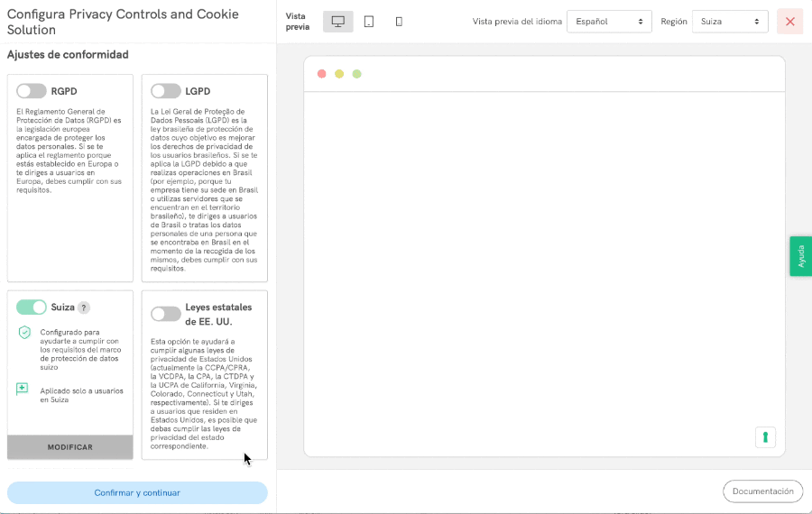812x514 pixels.
Task: Click the shield check icon in Suiza card
Action: [x=24, y=333]
